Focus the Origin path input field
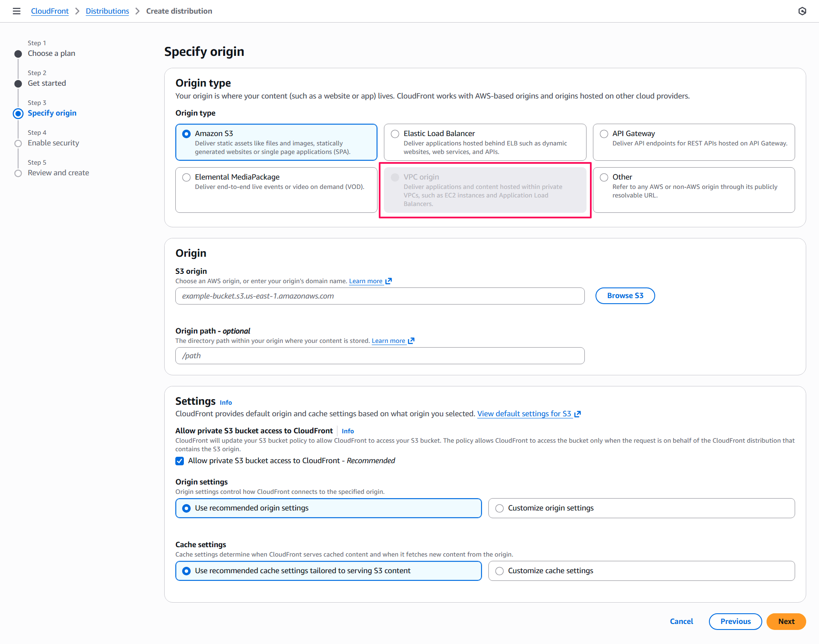 (380, 356)
